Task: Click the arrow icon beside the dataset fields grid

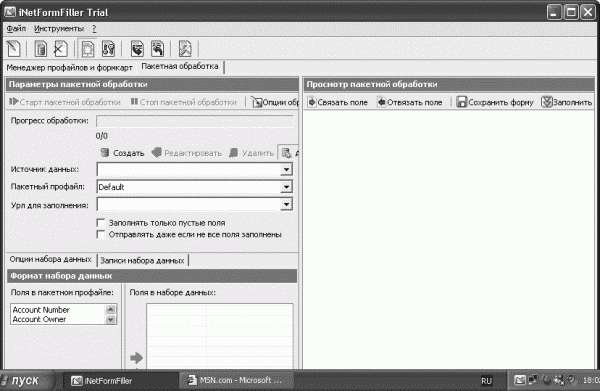Action: (136, 358)
